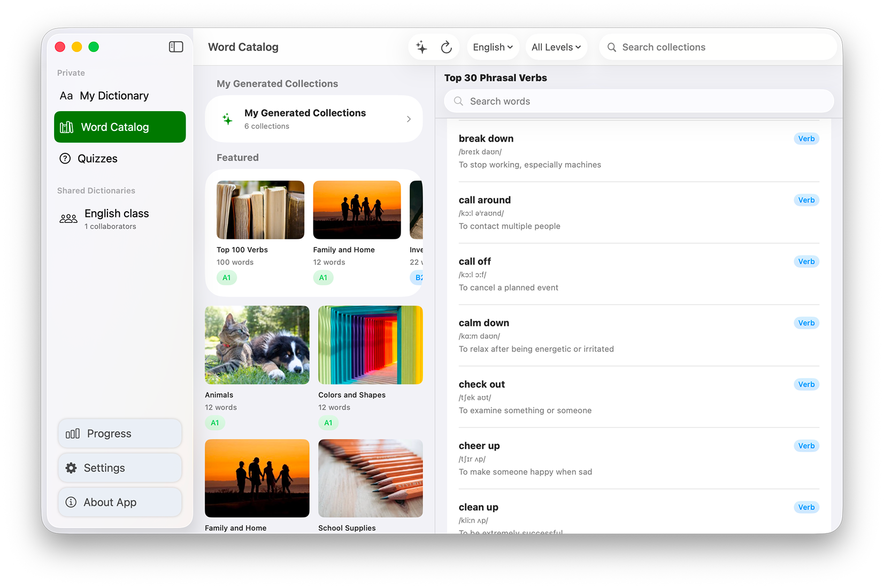The height and width of the screenshot is (588, 884).
Task: Open the Colors and Shapes collection
Action: point(370,345)
